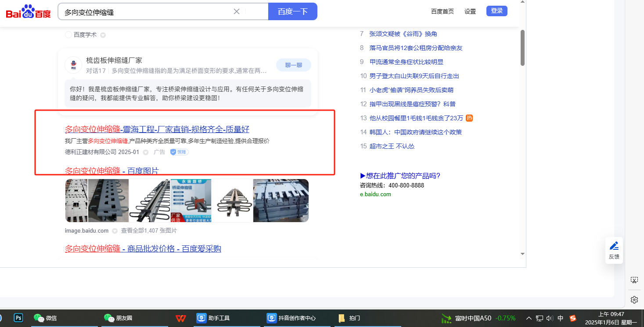The image size is (644, 327).
Task: Click the Baidu logo in the header
Action: point(29,11)
